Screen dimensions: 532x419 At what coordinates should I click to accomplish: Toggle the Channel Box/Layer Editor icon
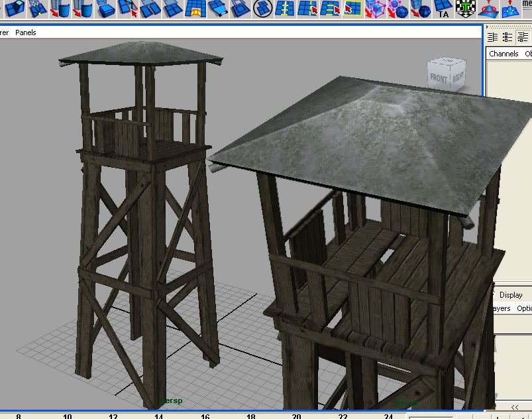pos(523,36)
